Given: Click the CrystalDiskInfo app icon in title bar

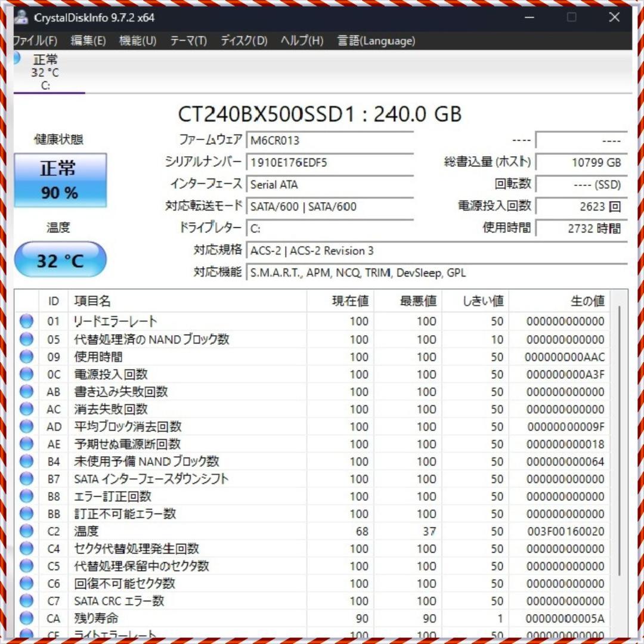Looking at the screenshot, I should tap(21, 17).
